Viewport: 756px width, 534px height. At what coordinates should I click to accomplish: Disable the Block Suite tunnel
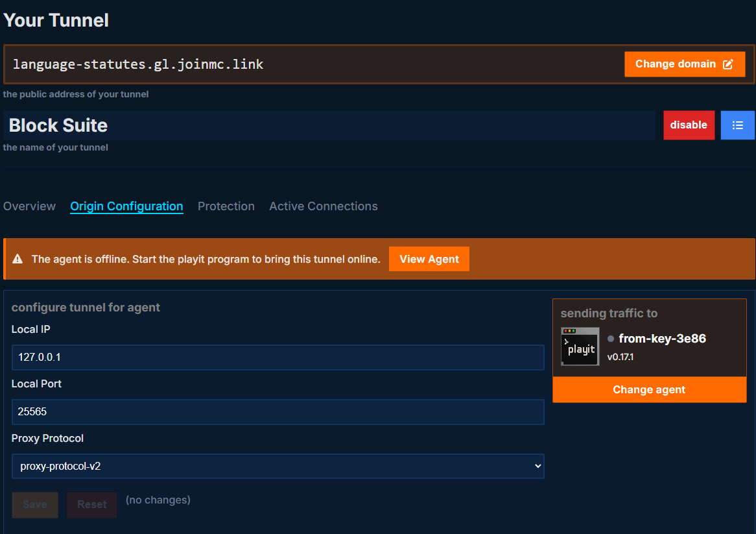(x=689, y=125)
